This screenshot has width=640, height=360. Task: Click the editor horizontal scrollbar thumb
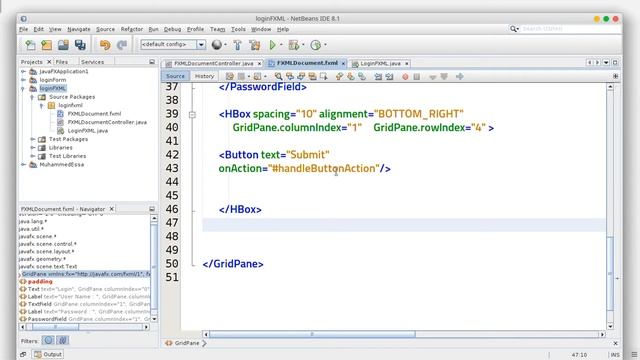[x=312, y=334]
